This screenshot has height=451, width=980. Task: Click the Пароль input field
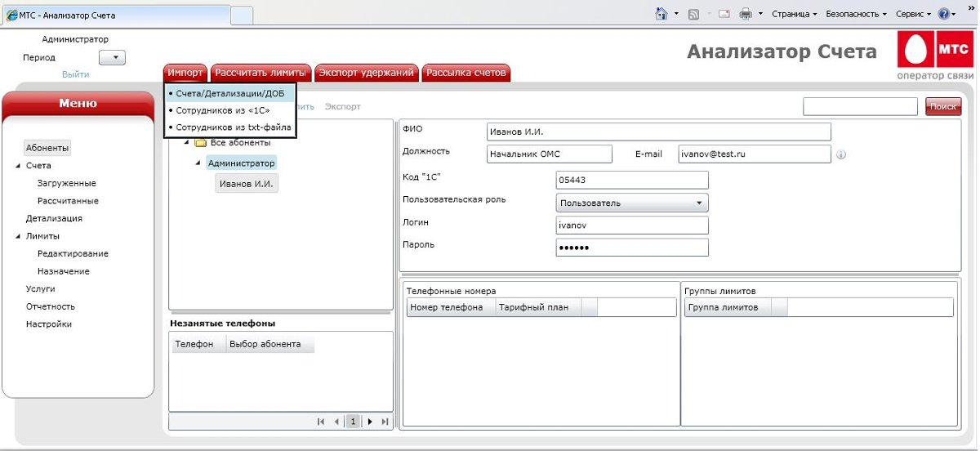point(632,247)
